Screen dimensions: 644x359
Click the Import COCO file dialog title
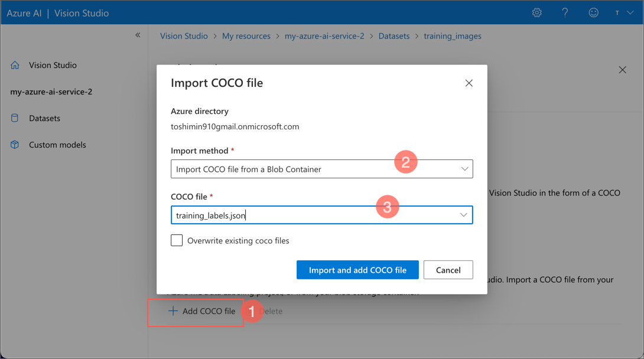217,83
